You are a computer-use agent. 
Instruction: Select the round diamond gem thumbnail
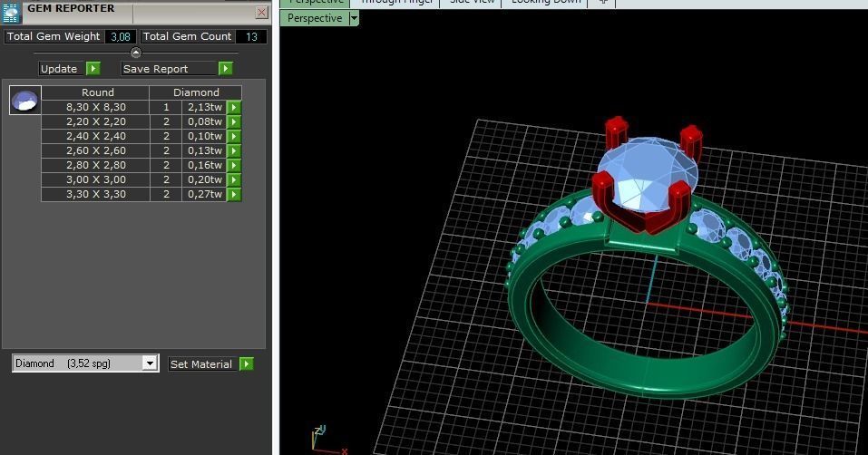coord(24,101)
